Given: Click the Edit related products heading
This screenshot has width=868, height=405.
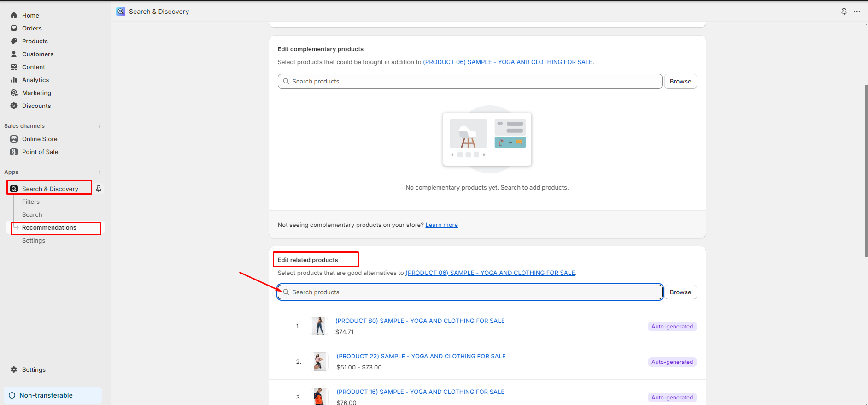Looking at the screenshot, I should click(x=308, y=260).
